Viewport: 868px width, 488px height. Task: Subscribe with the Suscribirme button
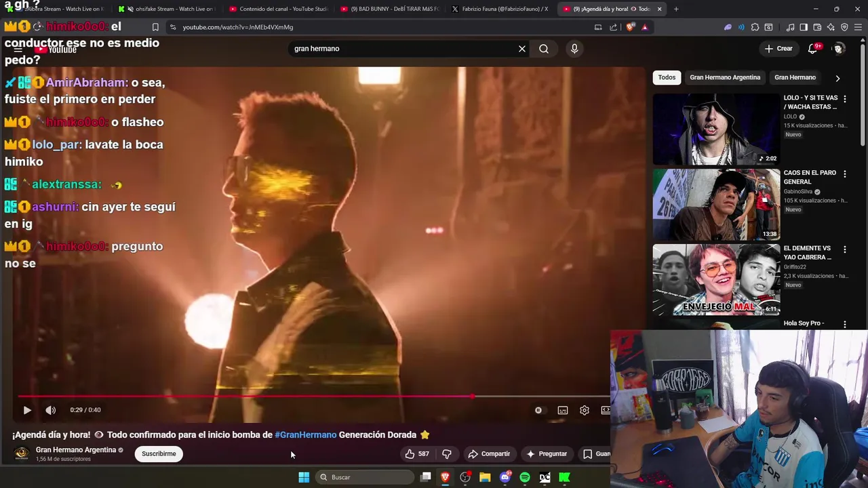159,454
